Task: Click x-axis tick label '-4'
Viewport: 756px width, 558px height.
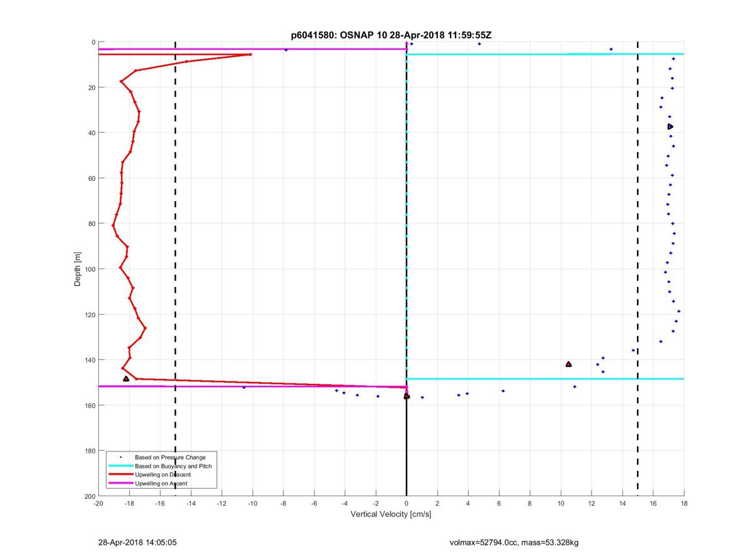Action: 345,504
